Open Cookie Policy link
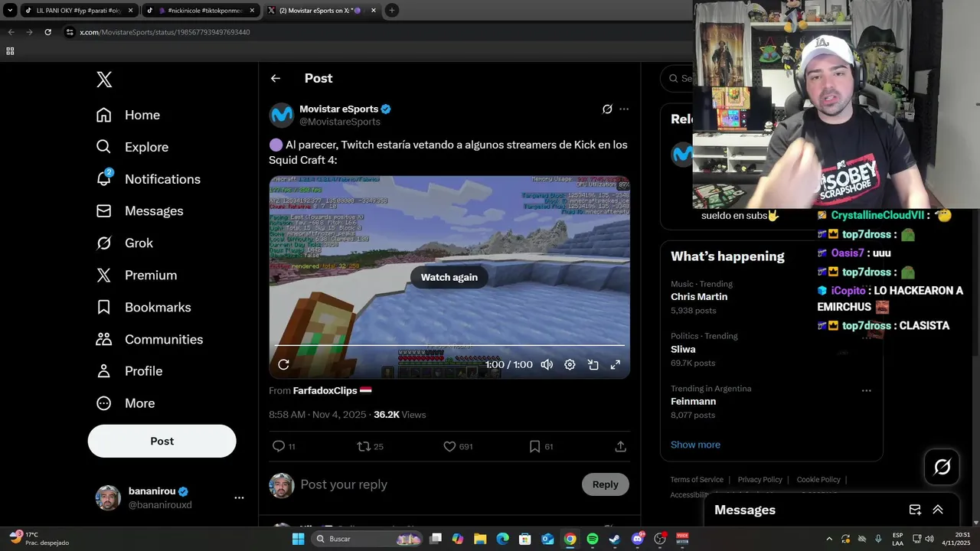The height and width of the screenshot is (551, 980). coord(818,480)
